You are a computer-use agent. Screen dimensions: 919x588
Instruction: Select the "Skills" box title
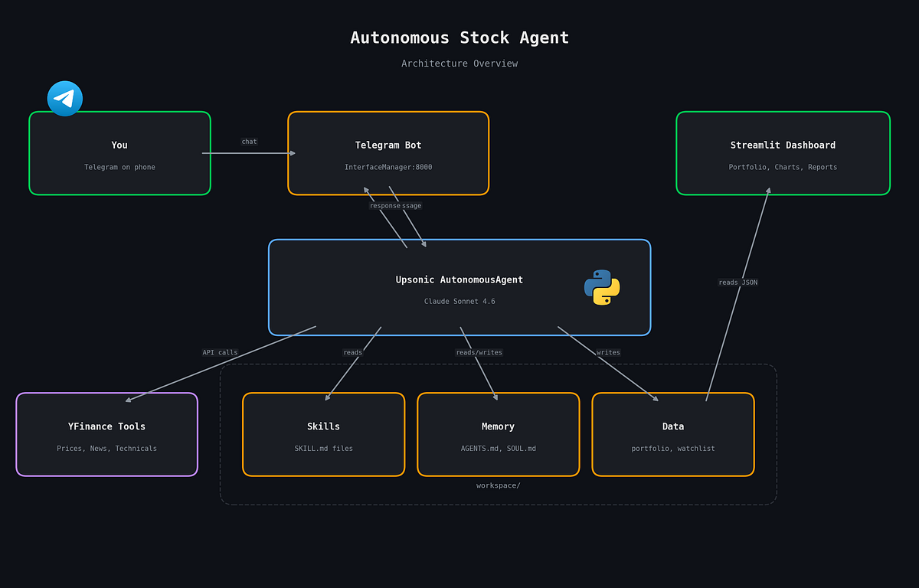tap(323, 426)
